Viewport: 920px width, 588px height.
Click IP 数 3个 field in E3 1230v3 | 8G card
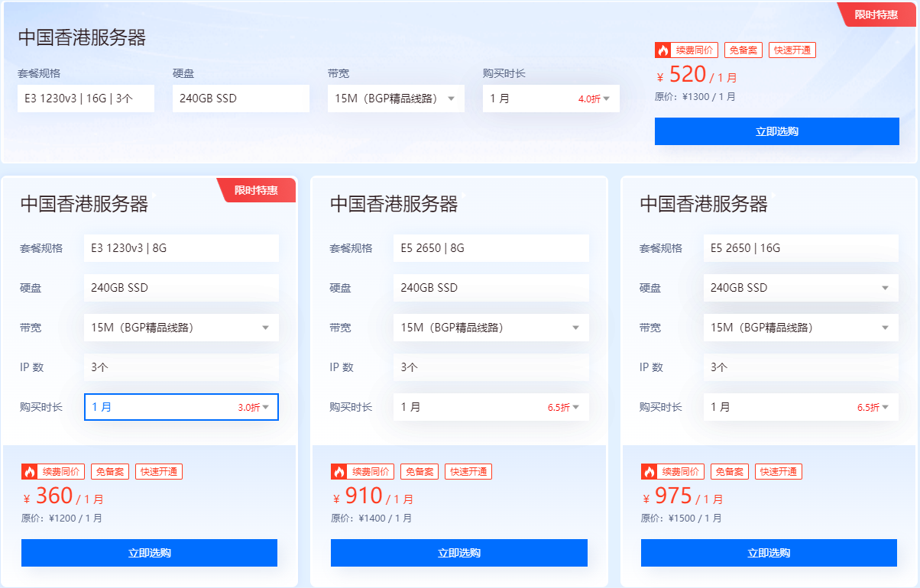coord(181,367)
